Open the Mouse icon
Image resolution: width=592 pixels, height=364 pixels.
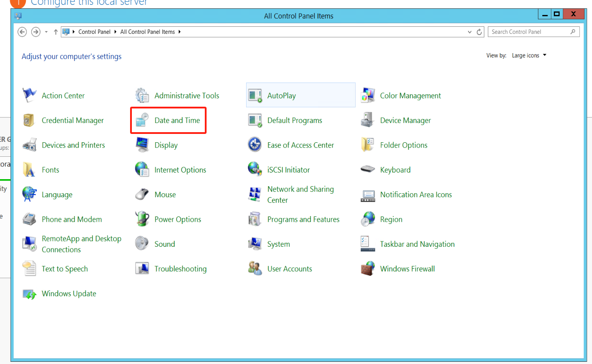tap(142, 195)
